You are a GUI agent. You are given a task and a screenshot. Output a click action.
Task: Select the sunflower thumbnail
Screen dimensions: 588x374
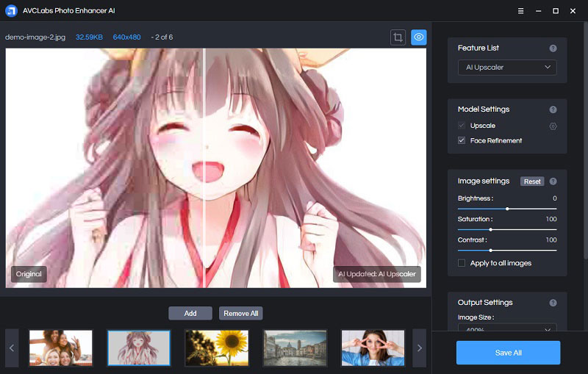point(217,348)
